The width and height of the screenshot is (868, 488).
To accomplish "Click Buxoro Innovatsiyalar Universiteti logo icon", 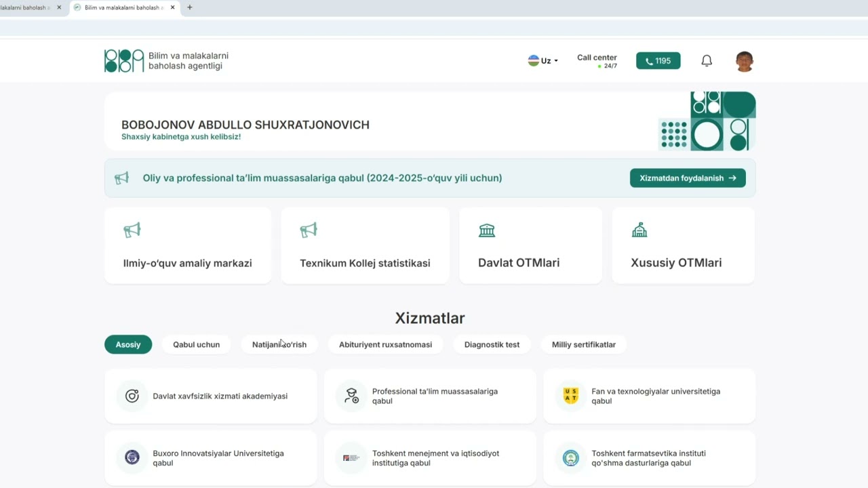I will click(x=132, y=457).
